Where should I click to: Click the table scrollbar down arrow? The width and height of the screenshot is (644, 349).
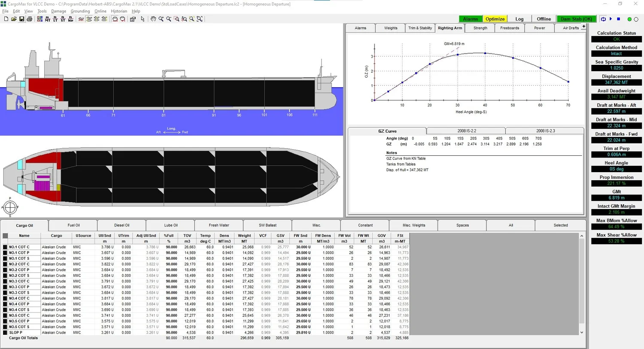pos(582,332)
